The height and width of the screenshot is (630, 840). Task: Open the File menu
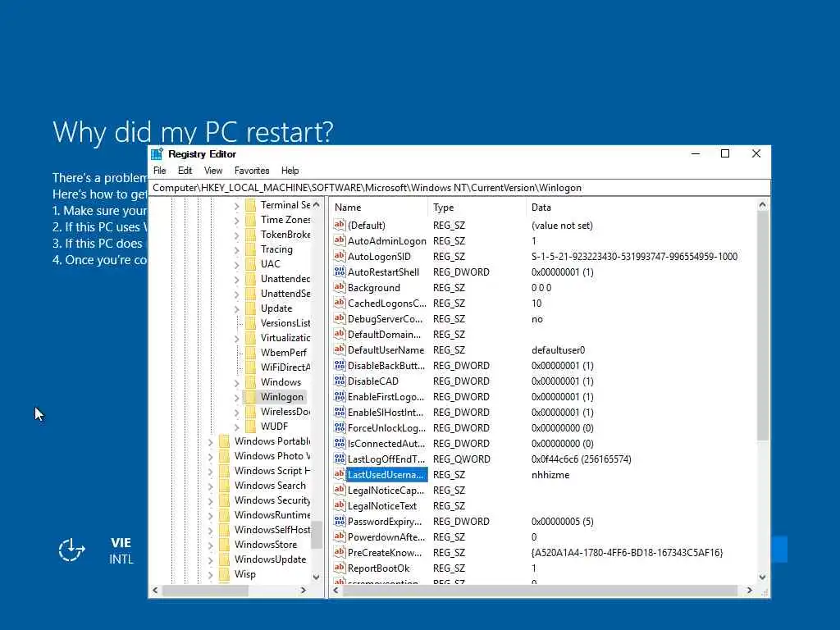(160, 171)
